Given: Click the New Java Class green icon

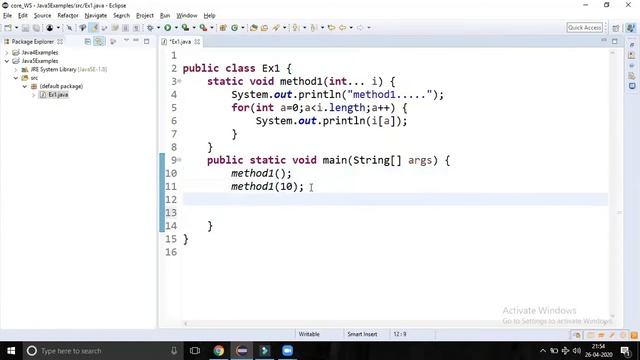Looking at the screenshot, I should (x=235, y=28).
